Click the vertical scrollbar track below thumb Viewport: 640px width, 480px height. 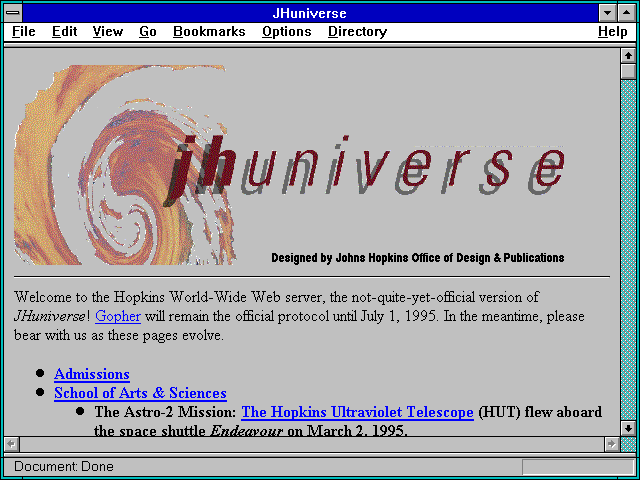(628, 250)
